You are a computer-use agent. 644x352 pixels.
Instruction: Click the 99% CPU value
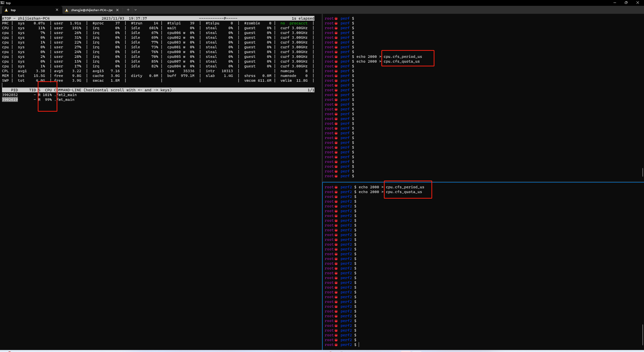point(48,100)
